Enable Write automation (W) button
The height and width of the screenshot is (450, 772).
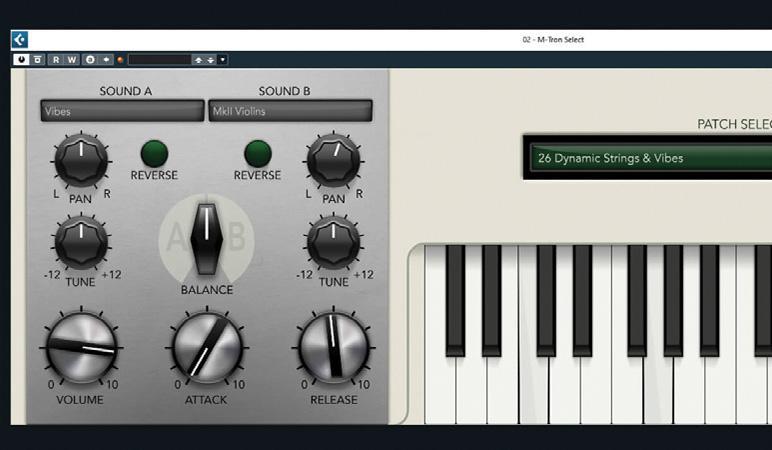coord(72,60)
